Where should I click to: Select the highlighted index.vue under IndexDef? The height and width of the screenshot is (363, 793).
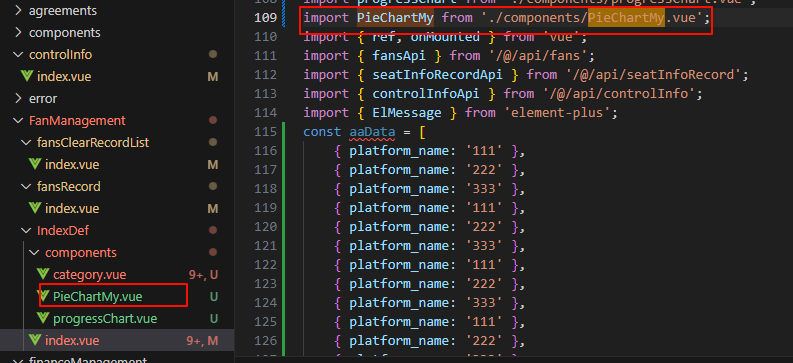[x=72, y=340]
